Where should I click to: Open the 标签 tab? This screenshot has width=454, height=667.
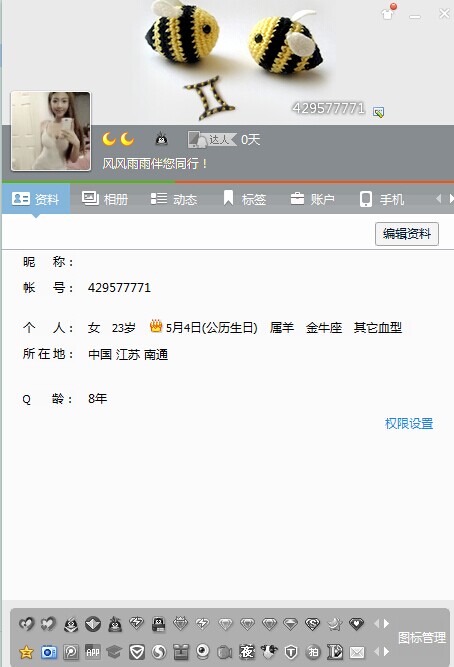point(245,199)
